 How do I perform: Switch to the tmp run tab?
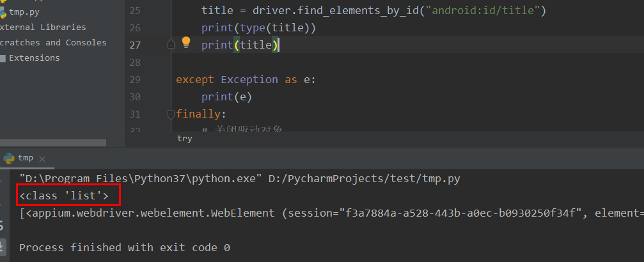26,158
